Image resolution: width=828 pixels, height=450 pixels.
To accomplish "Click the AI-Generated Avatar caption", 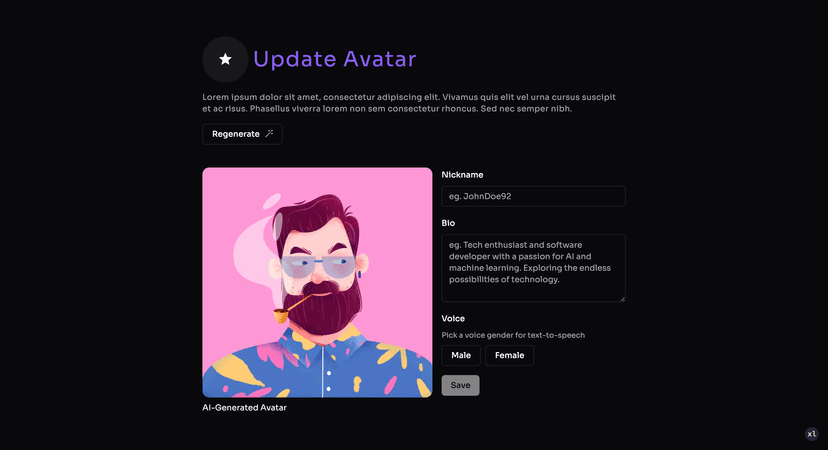I will 244,408.
